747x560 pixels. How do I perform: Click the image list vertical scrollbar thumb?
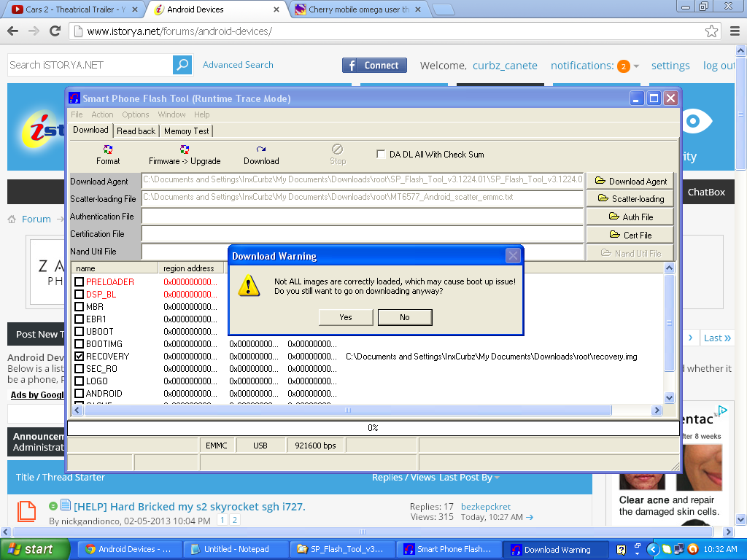(x=669, y=323)
